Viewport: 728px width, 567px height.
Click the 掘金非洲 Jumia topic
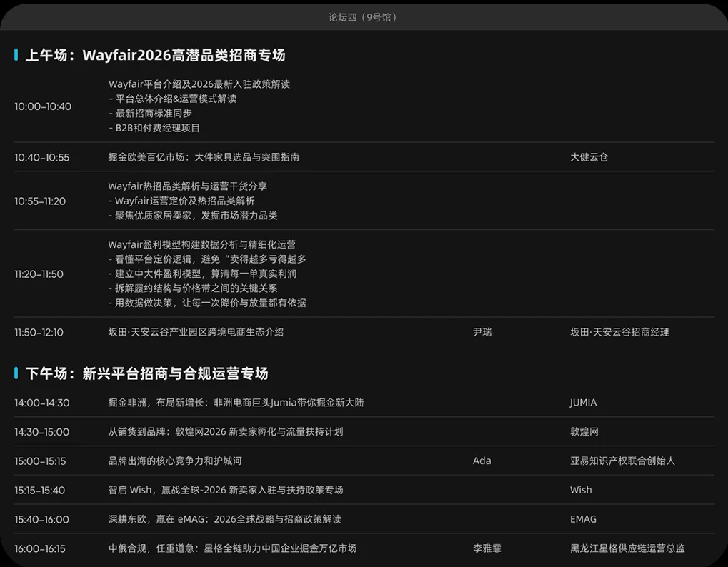[236, 403]
